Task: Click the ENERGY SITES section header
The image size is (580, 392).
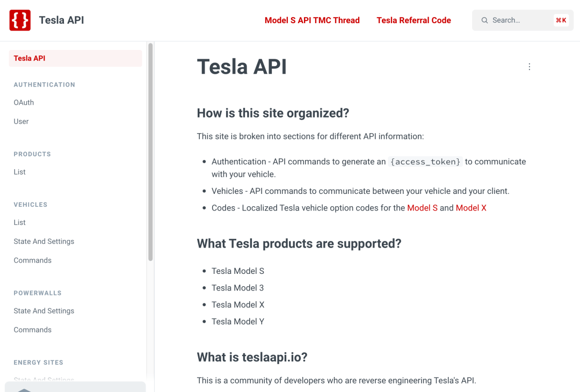Action: point(39,362)
